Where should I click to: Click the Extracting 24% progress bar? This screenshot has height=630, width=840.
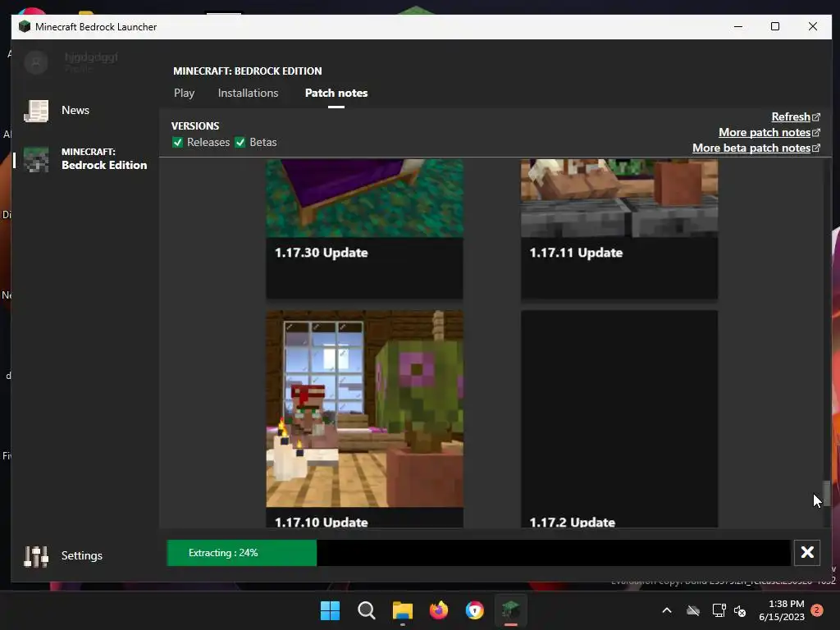pyautogui.click(x=478, y=553)
